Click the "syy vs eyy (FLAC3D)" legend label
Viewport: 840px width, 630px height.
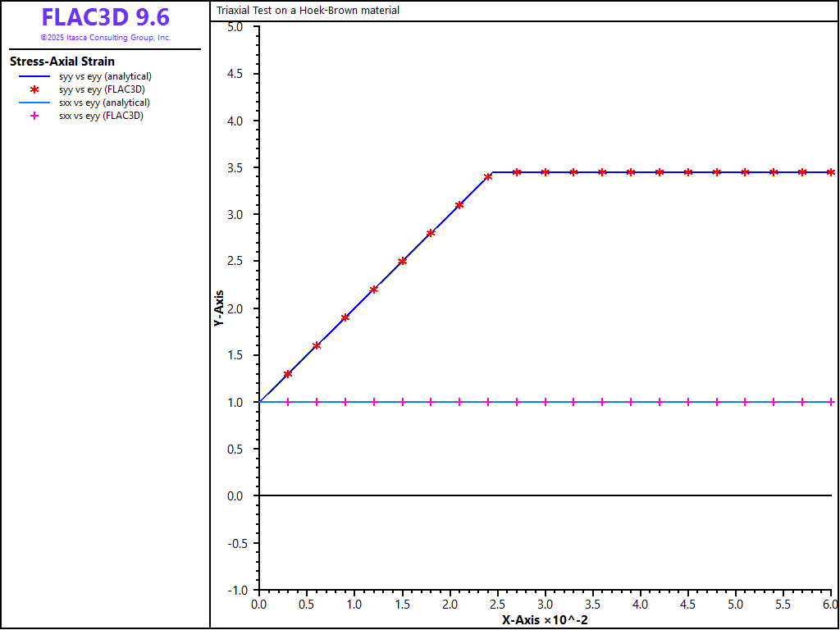pos(102,89)
